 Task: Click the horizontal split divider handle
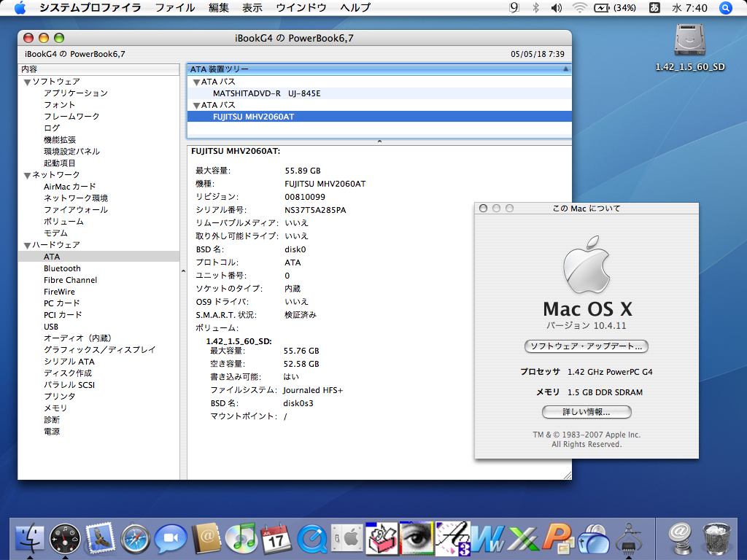[x=379, y=141]
